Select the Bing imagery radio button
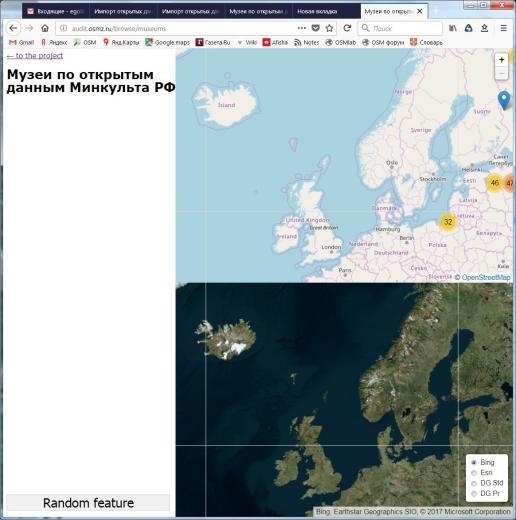This screenshot has width=516, height=520. [474, 463]
